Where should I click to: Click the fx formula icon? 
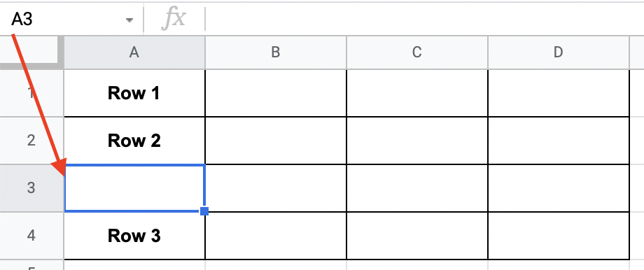174,20
